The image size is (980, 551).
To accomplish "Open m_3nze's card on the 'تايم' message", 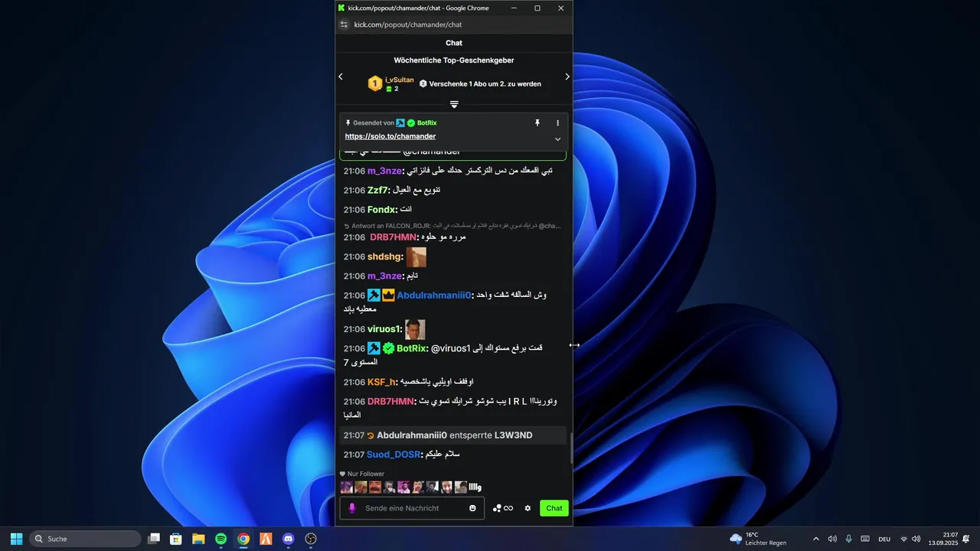I will click(384, 276).
